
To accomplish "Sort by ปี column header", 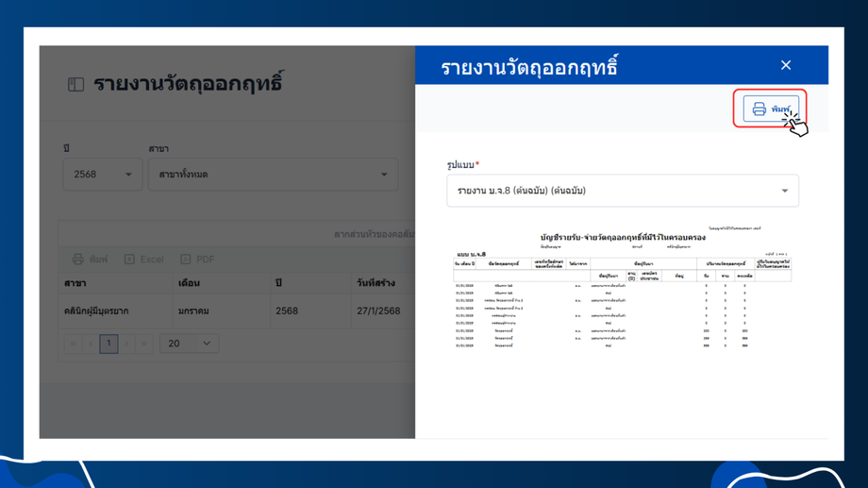I will click(310, 283).
